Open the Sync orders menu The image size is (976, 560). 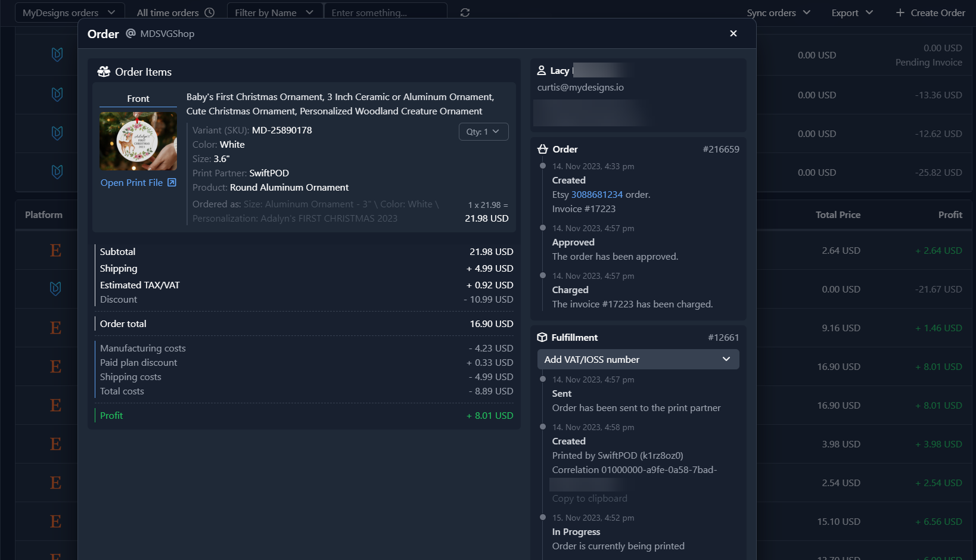[x=778, y=13]
